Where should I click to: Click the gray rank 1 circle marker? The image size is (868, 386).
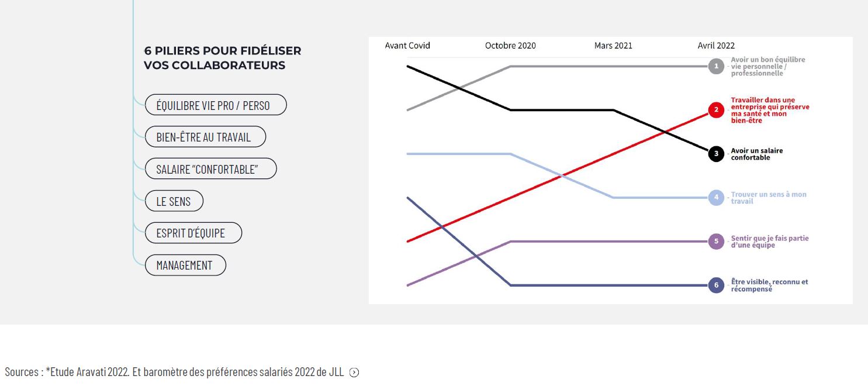coord(716,66)
